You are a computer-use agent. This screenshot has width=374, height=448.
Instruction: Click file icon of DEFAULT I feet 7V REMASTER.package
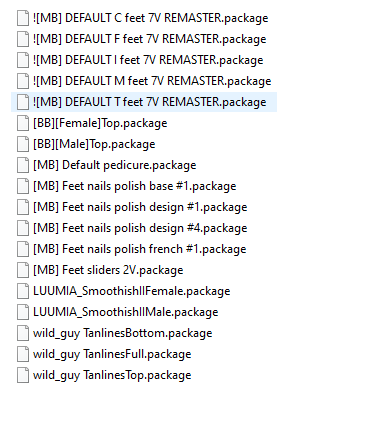pyautogui.click(x=23, y=60)
